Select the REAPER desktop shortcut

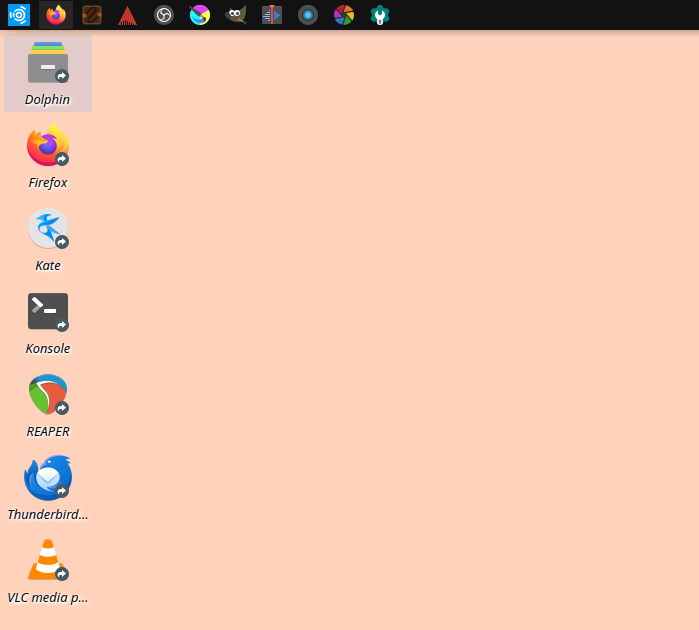tap(48, 405)
